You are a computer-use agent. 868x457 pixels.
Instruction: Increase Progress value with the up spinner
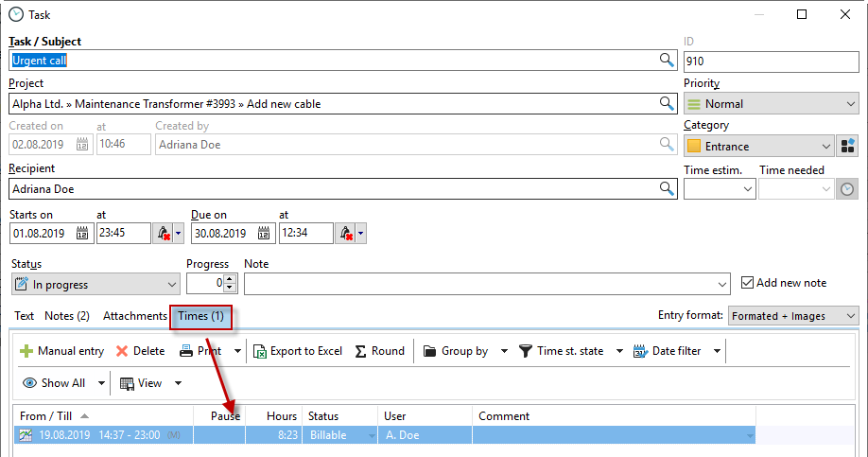229,278
